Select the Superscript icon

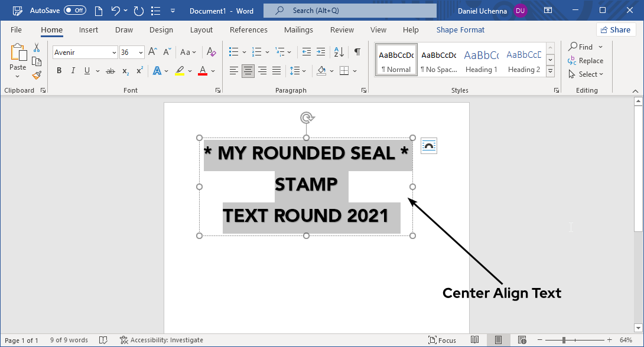139,70
